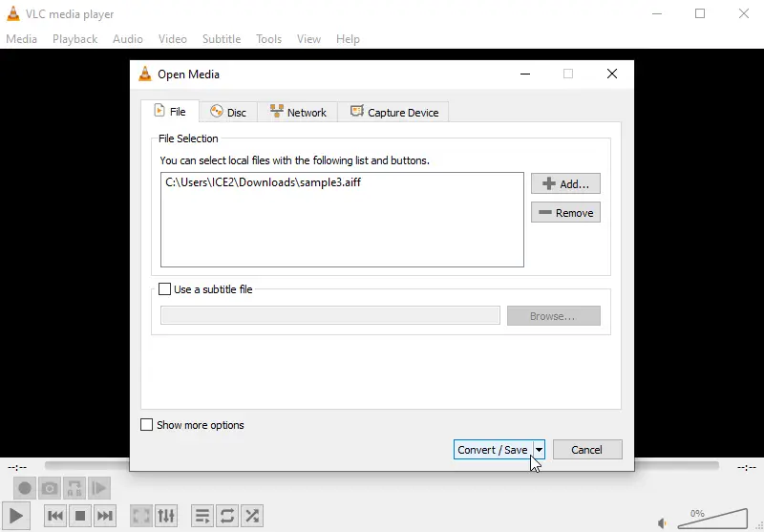Show the playlist icon
764x532 pixels.
click(202, 516)
